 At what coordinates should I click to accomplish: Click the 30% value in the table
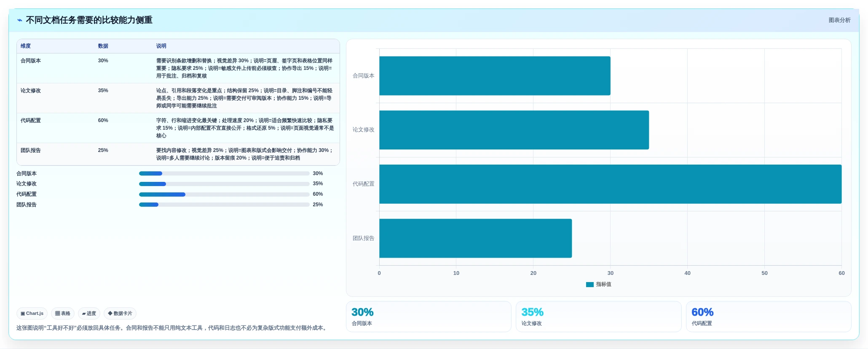103,61
